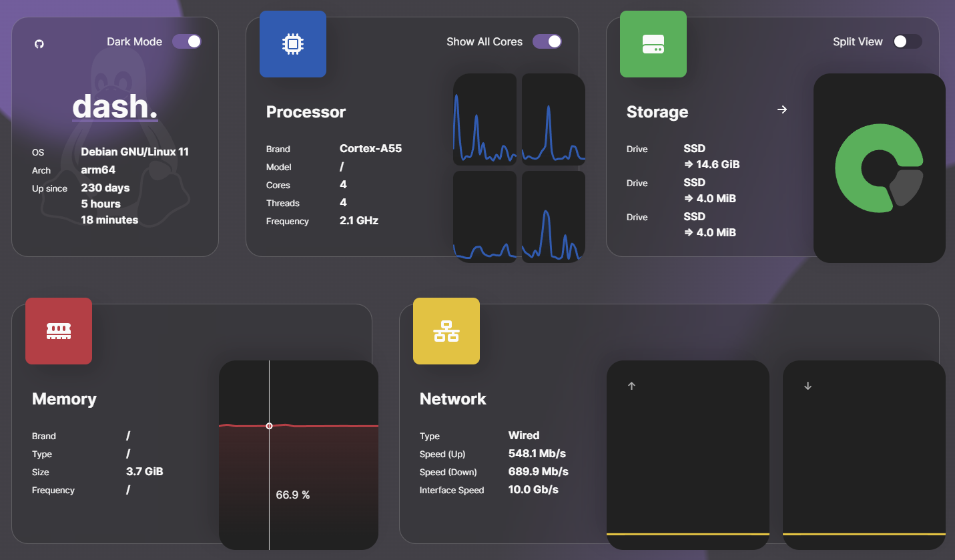Click the Processor heading

click(306, 112)
